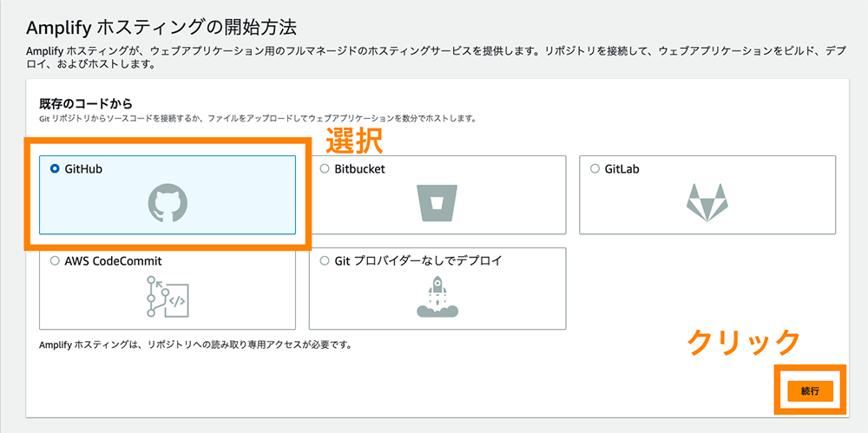This screenshot has width=868, height=433.
Task: Click the read-only access note about リポジトリ
Action: pos(196,345)
